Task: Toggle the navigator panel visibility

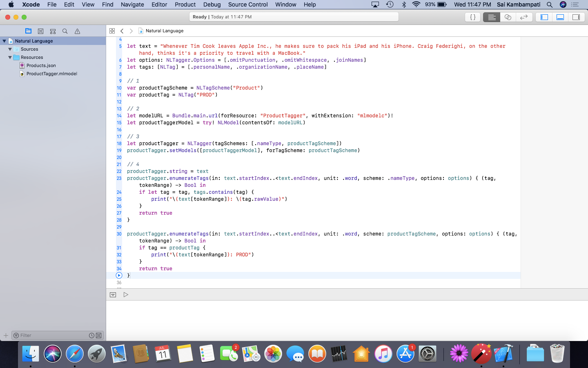Action: coord(544,17)
